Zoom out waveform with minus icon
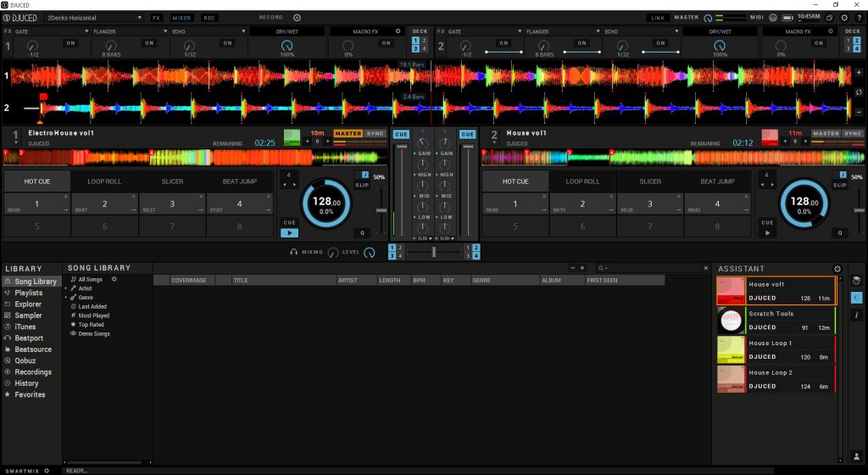 coord(860,112)
